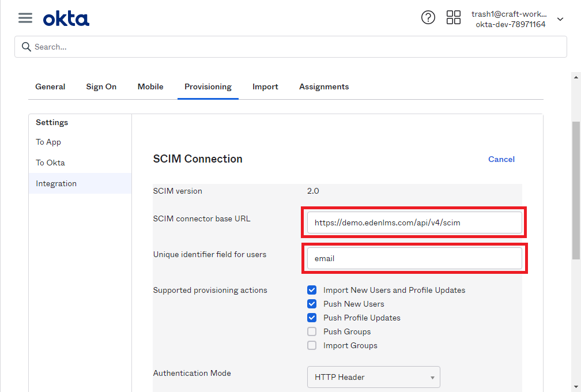Click the scrollbar down arrow
Screen dimensions: 581x392
(576, 387)
